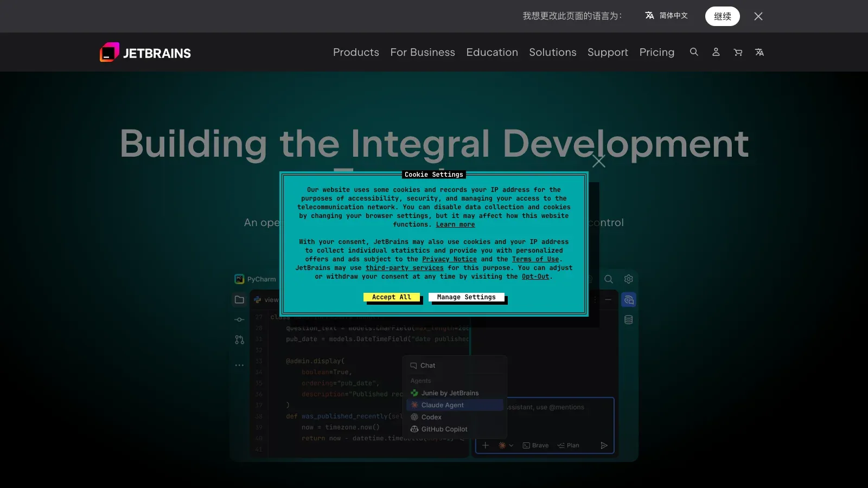Click the plus add attachment icon
868x488 pixels.
coord(486,445)
